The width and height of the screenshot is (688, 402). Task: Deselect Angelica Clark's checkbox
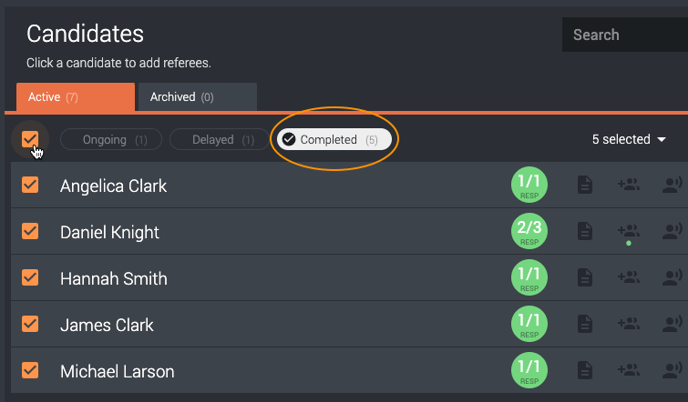(x=30, y=185)
